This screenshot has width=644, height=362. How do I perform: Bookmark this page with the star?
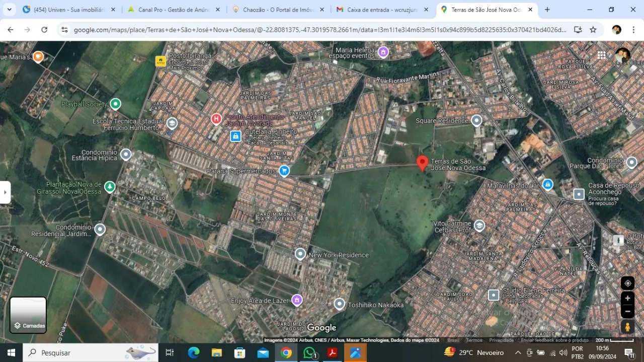pos(593,30)
